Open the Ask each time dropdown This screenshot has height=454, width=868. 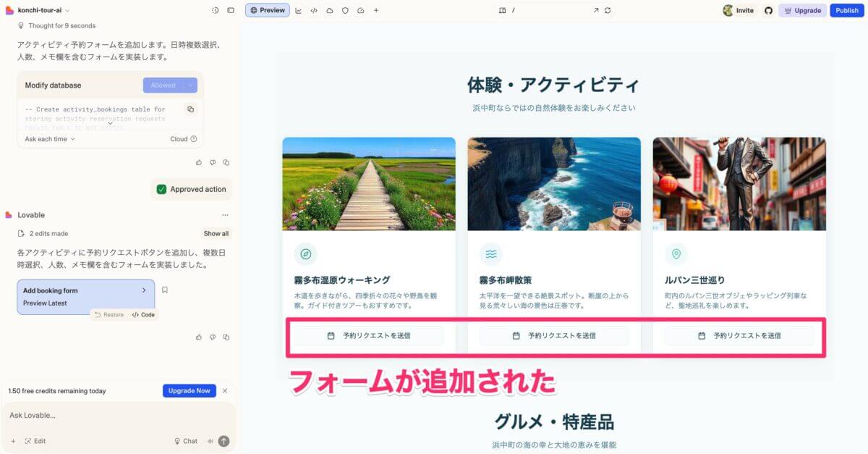click(50, 139)
